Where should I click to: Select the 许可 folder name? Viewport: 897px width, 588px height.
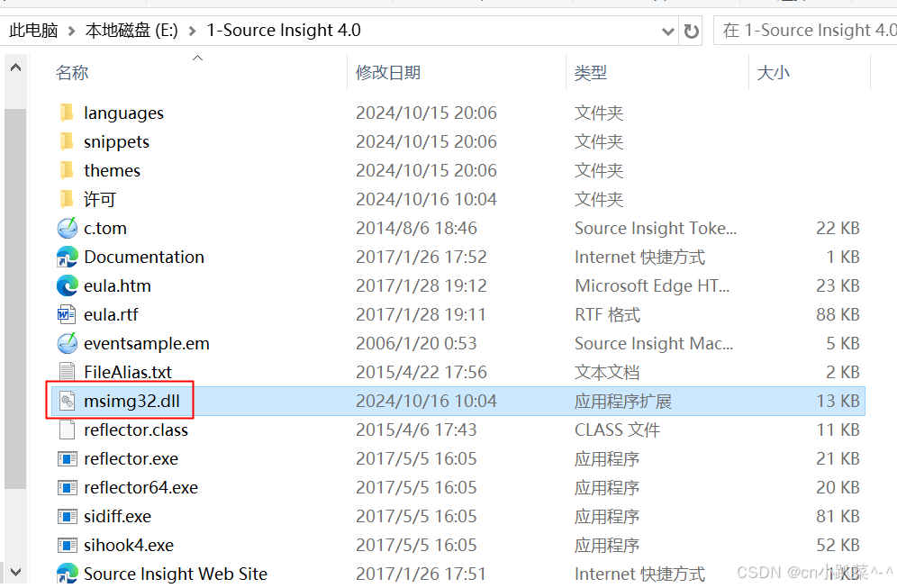(100, 199)
